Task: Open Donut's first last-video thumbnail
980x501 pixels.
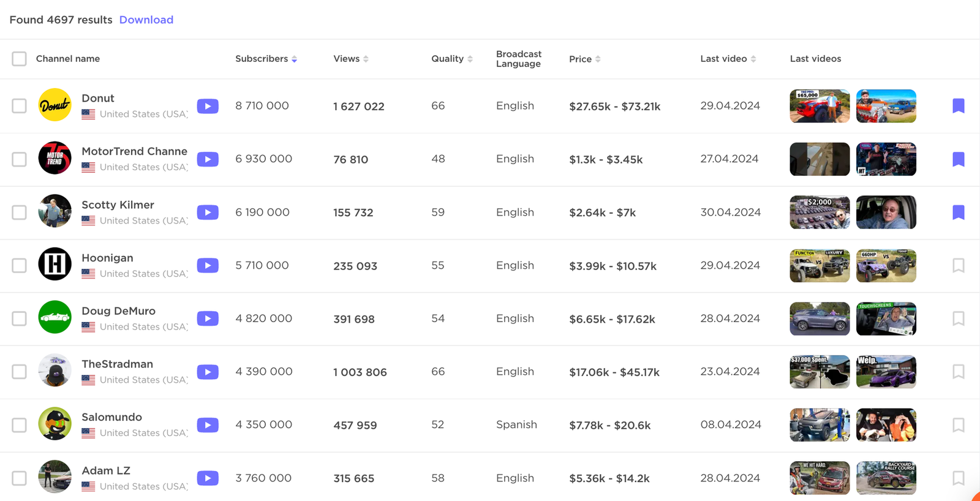Action: (x=820, y=106)
